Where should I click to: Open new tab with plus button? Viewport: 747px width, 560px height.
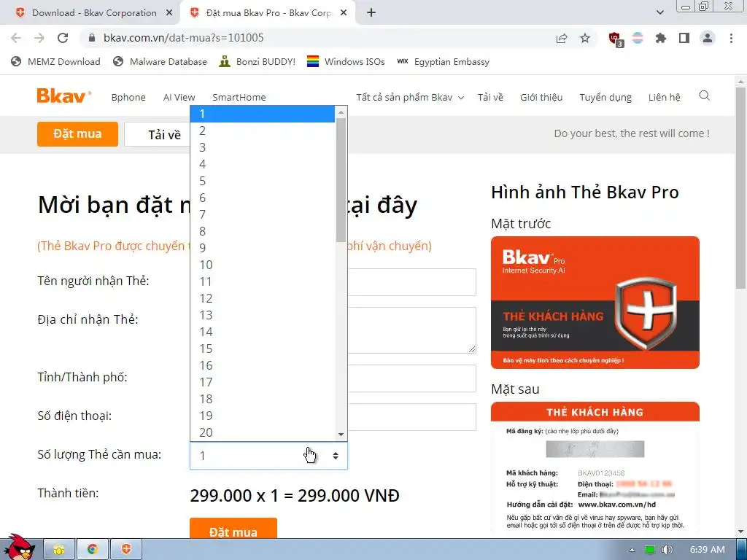(371, 13)
